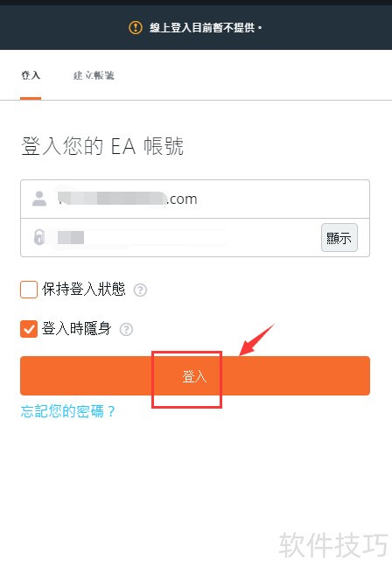Image resolution: width=392 pixels, height=574 pixels.
Task: Switch to the 建立帳號 tab
Action: pyautogui.click(x=94, y=75)
